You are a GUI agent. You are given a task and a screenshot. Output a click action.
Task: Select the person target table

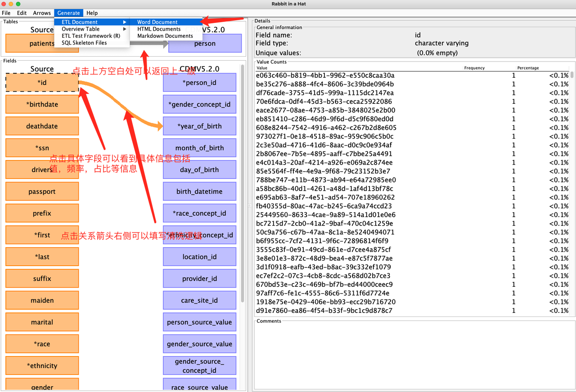tap(205, 43)
